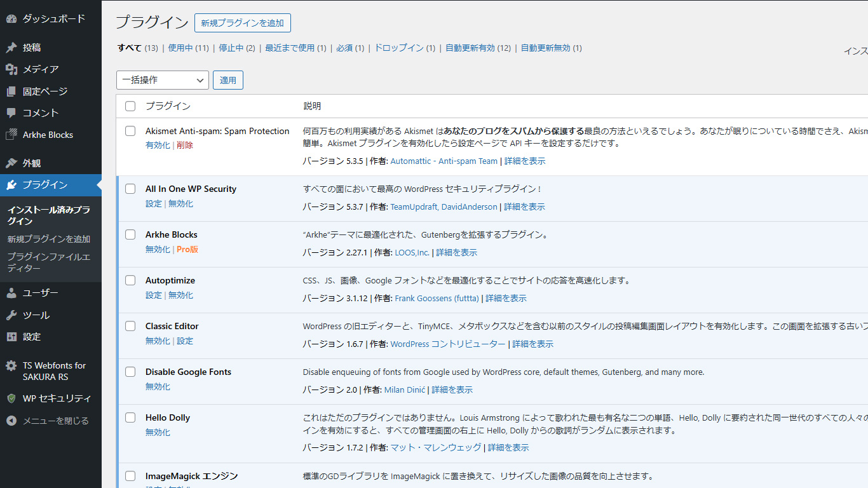
Task: Open TeamUpdraft, DavidAnderson author link
Action: pyautogui.click(x=444, y=207)
